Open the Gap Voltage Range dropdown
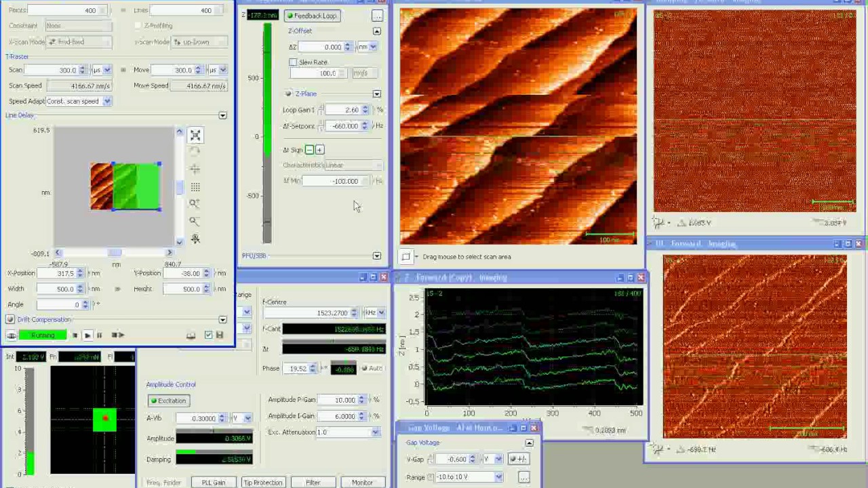 (498, 477)
